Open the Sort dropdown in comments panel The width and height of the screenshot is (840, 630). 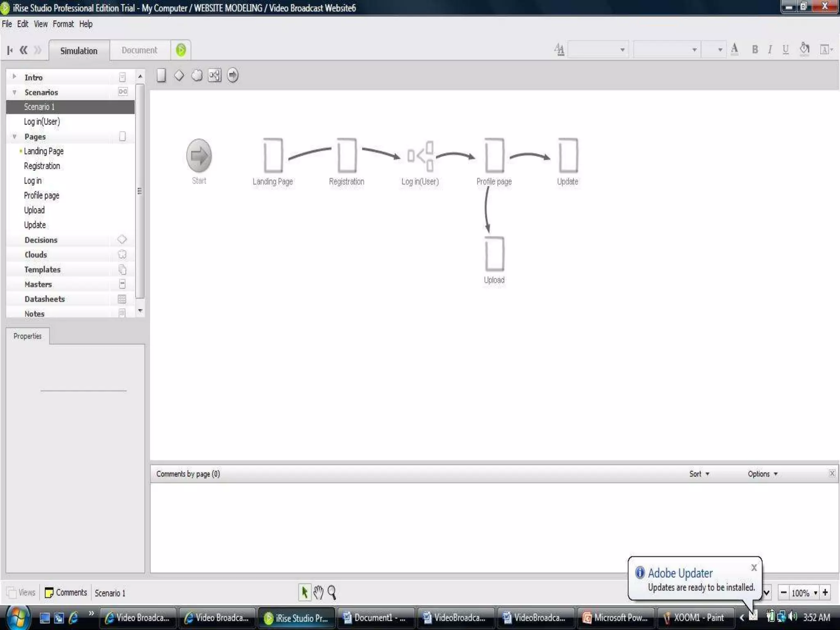click(699, 474)
